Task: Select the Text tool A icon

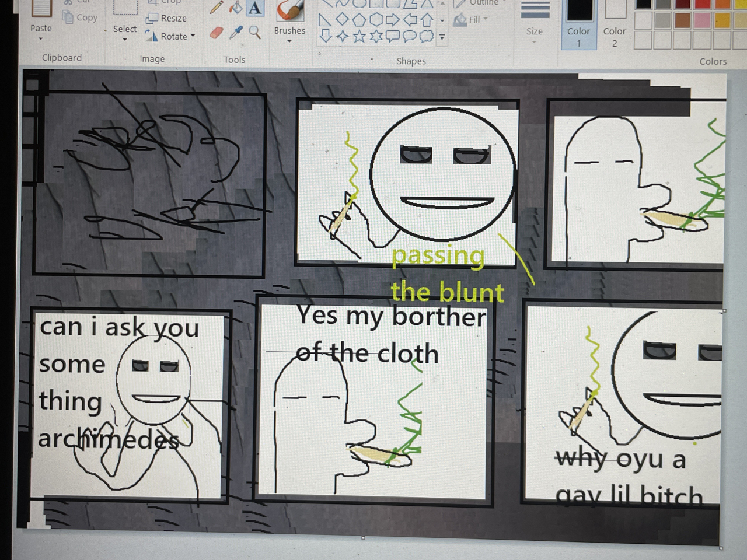Action: [255, 8]
